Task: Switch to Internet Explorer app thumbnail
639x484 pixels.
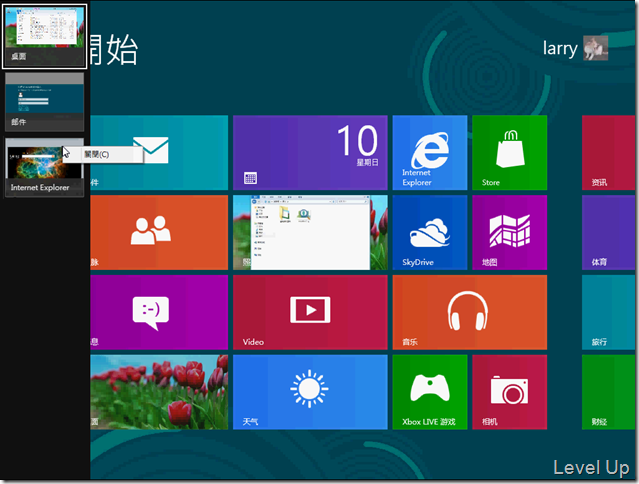Action: [44, 167]
